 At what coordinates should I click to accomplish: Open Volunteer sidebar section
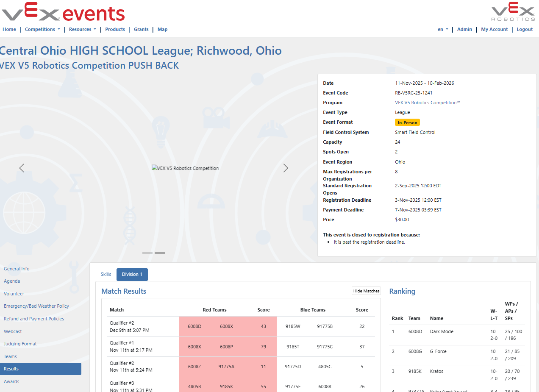point(14,294)
